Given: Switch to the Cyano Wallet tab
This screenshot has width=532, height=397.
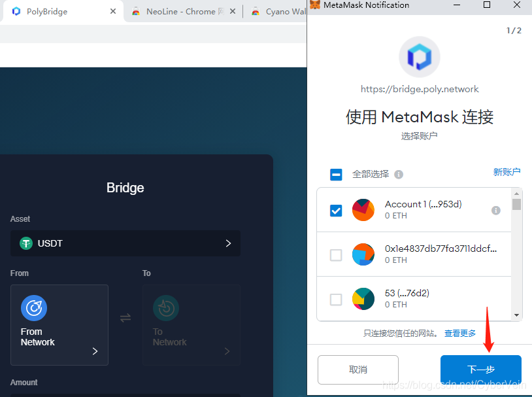Looking at the screenshot, I should pos(277,12).
